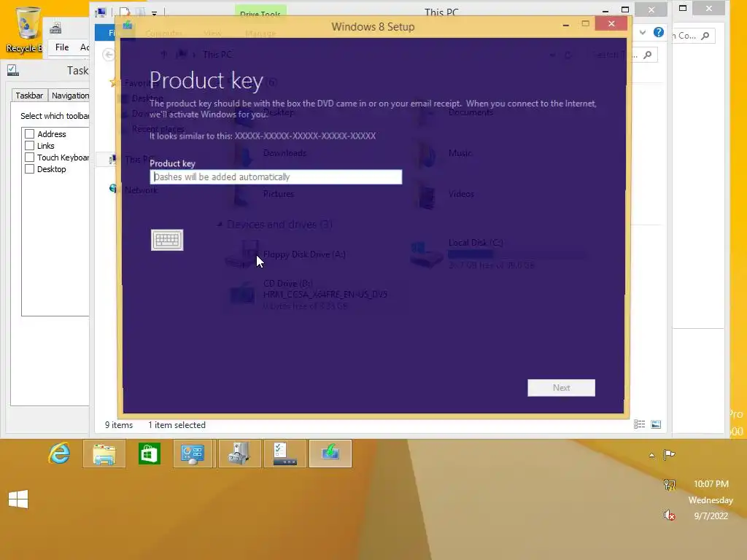Check the Links toolbar checkbox
Image resolution: width=747 pixels, height=560 pixels.
coord(29,146)
